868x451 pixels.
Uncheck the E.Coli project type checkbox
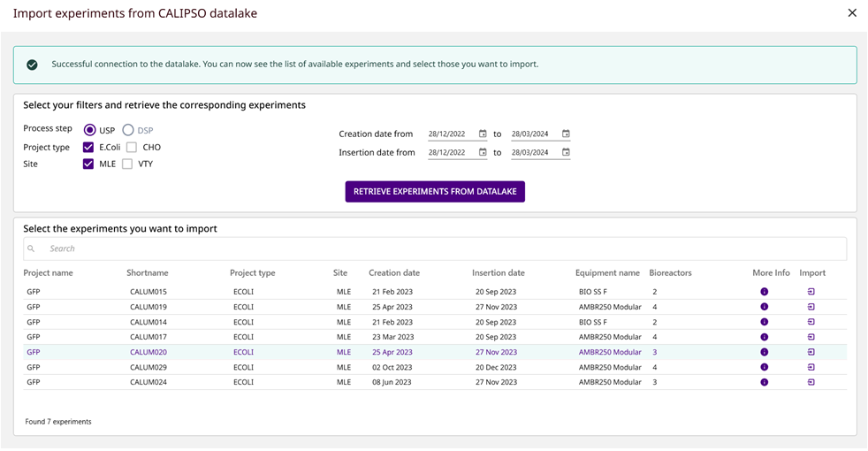coord(88,147)
